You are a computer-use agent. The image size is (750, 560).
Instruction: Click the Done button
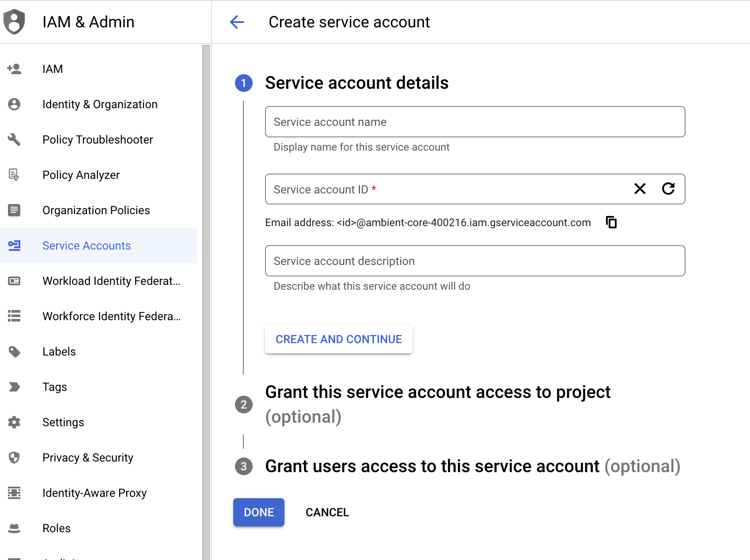coord(259,512)
